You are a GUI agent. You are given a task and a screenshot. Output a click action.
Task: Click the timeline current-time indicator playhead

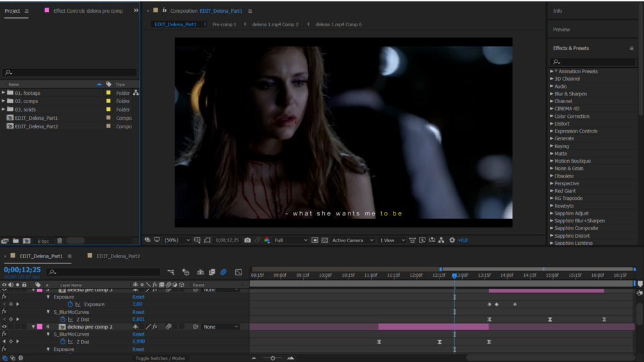454,276
